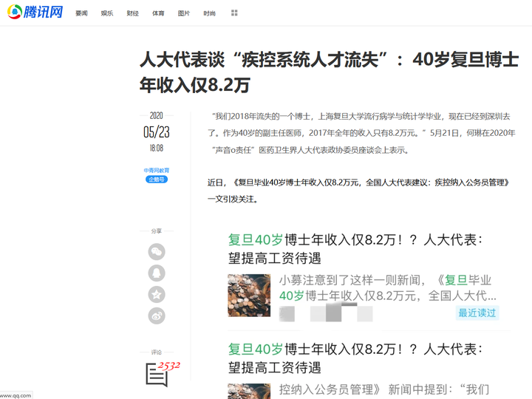Click the year 2020 above the date
The width and height of the screenshot is (532, 399).
(157, 116)
